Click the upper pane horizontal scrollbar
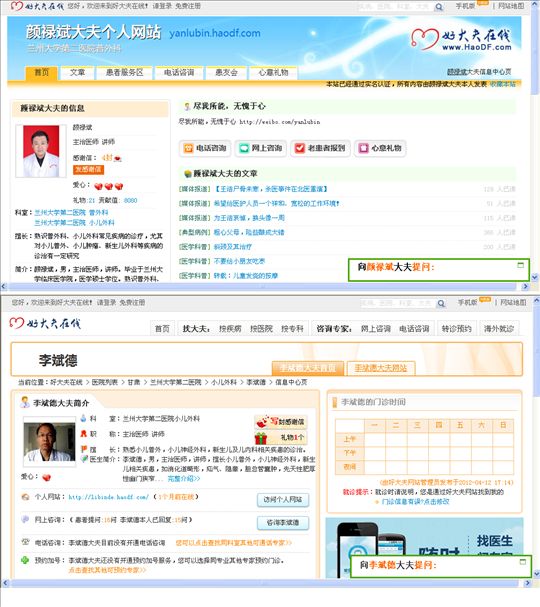Image resolution: width=540 pixels, height=607 pixels. click(x=262, y=286)
